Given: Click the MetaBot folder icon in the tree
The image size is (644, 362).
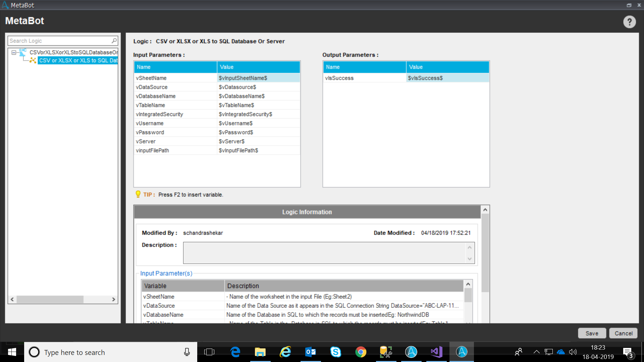Looking at the screenshot, I should click(23, 52).
